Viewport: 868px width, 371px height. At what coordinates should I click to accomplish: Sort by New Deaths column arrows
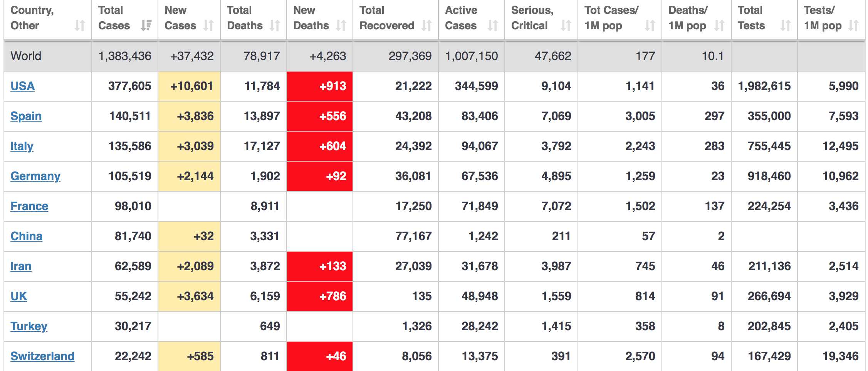click(341, 25)
